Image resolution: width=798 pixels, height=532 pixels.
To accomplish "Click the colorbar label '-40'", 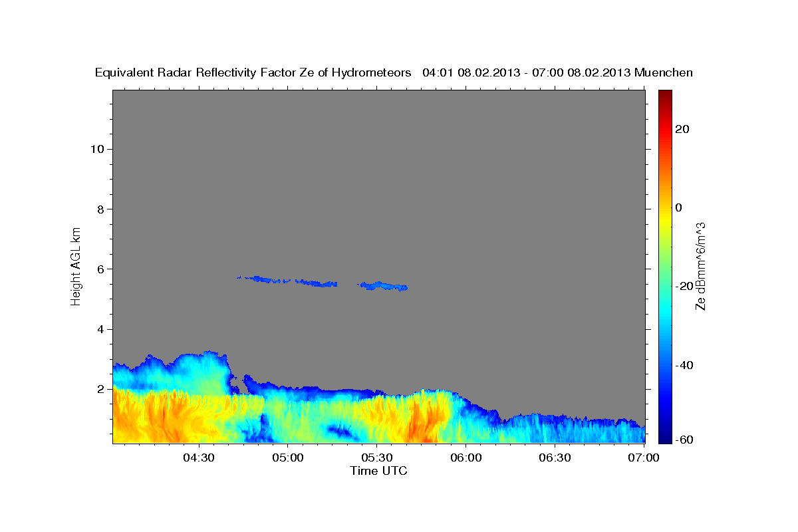I will point(684,365).
